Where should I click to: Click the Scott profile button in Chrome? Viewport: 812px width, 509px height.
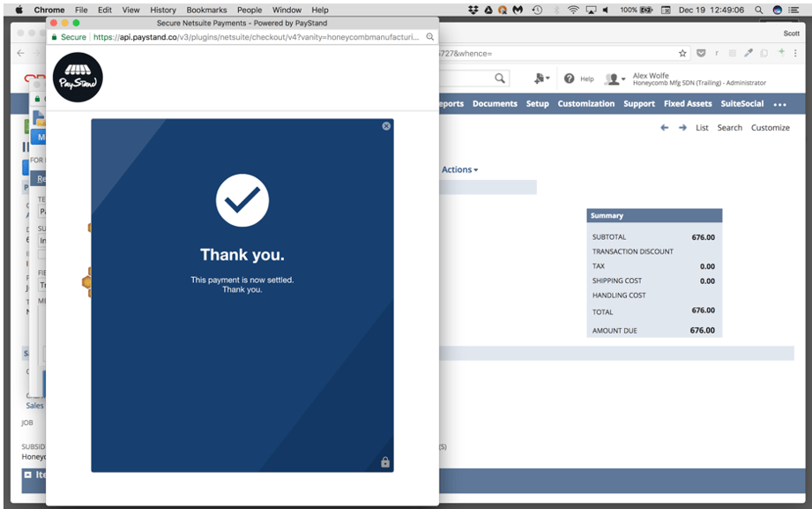pyautogui.click(x=792, y=34)
